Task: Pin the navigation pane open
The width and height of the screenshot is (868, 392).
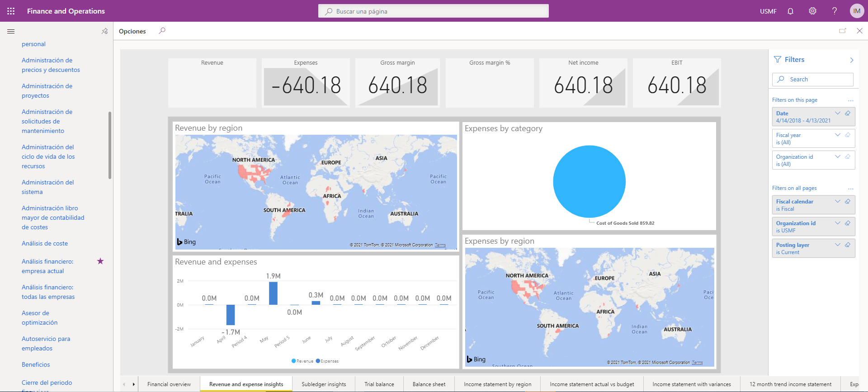Action: (x=104, y=31)
